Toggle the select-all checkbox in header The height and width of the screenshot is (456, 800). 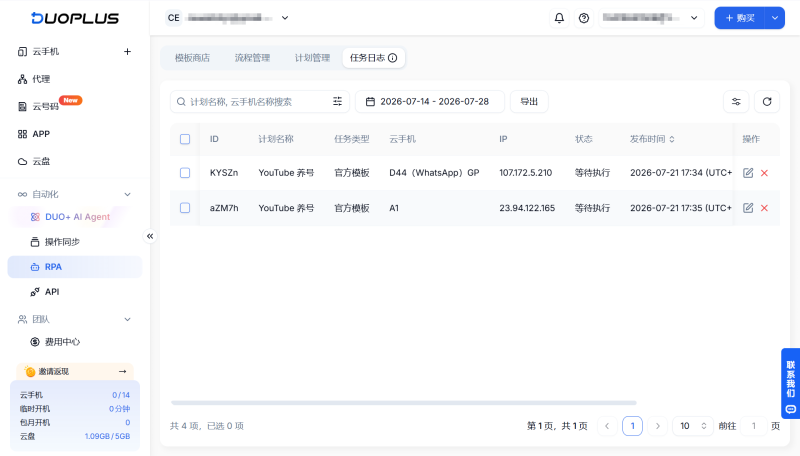185,139
